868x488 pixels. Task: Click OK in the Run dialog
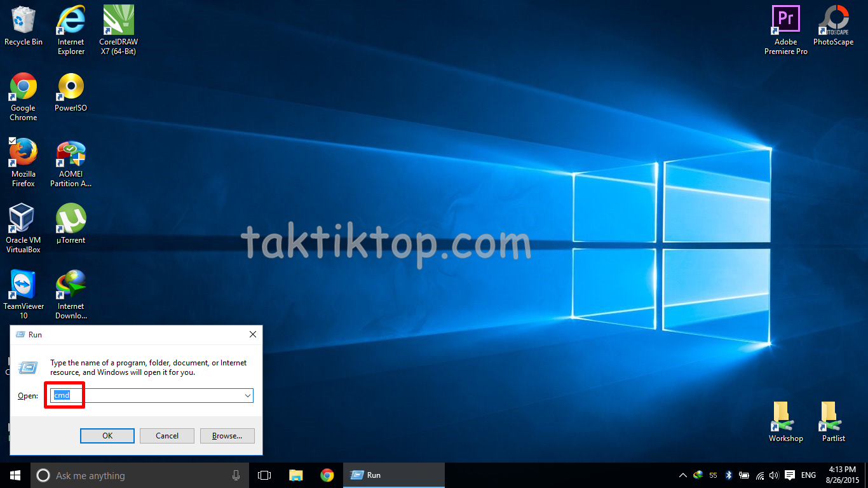pos(107,436)
